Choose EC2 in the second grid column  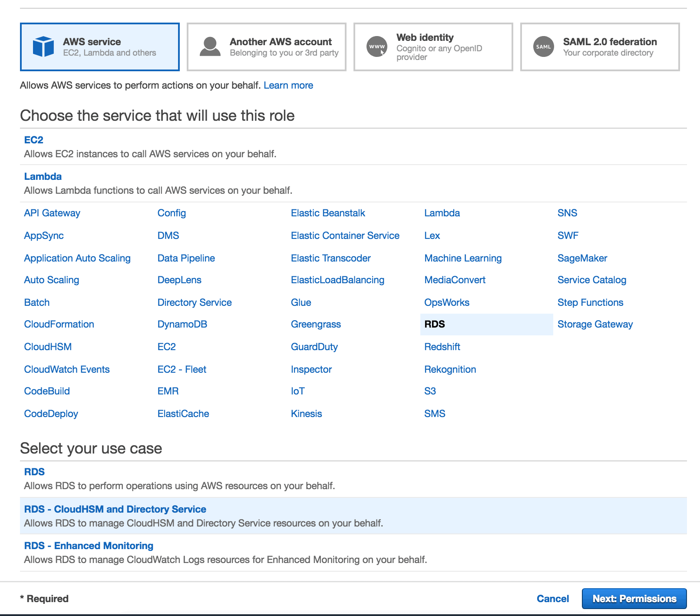point(167,347)
